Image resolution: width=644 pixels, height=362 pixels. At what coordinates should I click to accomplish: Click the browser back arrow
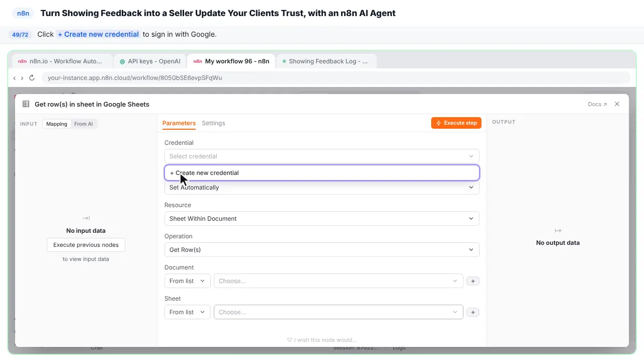coord(15,78)
